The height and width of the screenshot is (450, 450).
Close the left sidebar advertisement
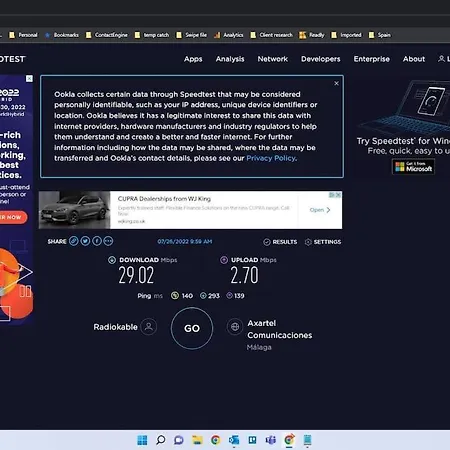29,78
